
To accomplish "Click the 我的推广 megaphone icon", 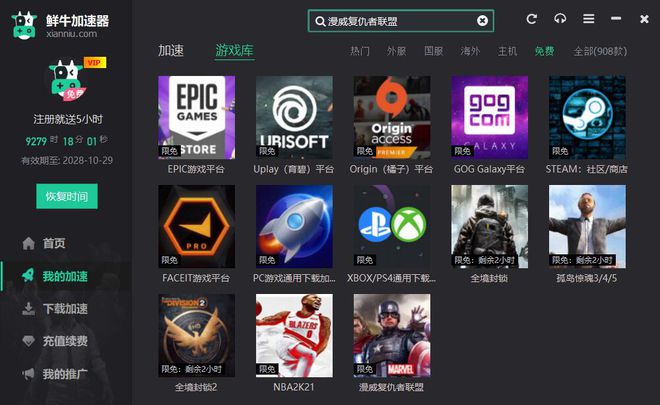I will pos(28,373).
